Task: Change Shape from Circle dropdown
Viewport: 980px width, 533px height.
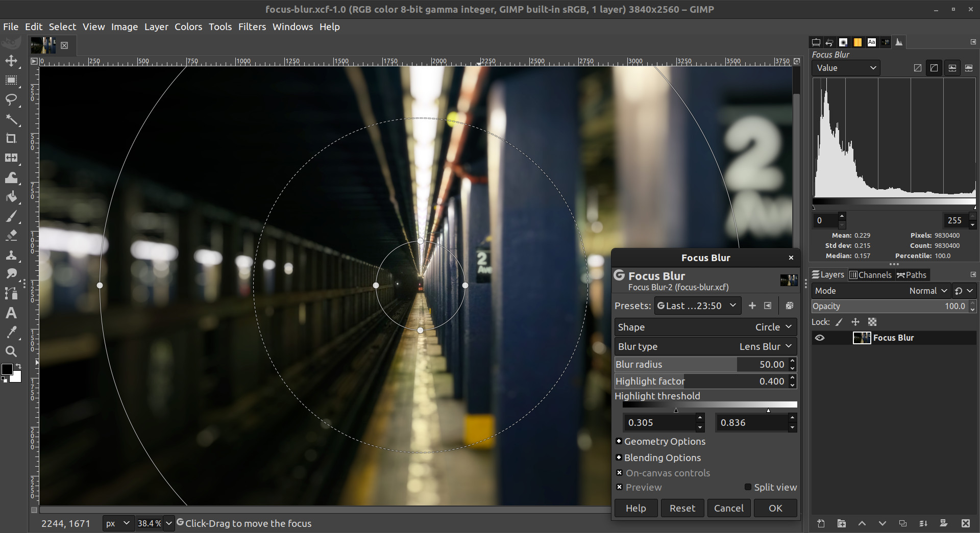Action: click(773, 327)
